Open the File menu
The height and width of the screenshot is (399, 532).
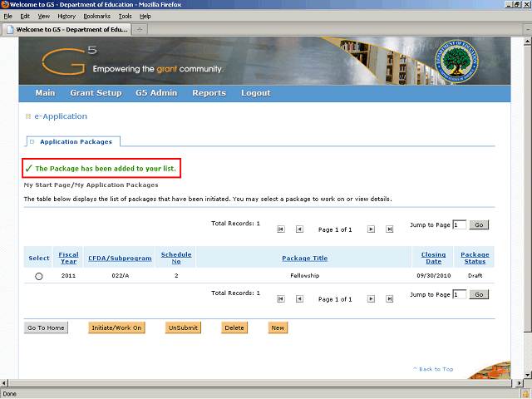7,17
